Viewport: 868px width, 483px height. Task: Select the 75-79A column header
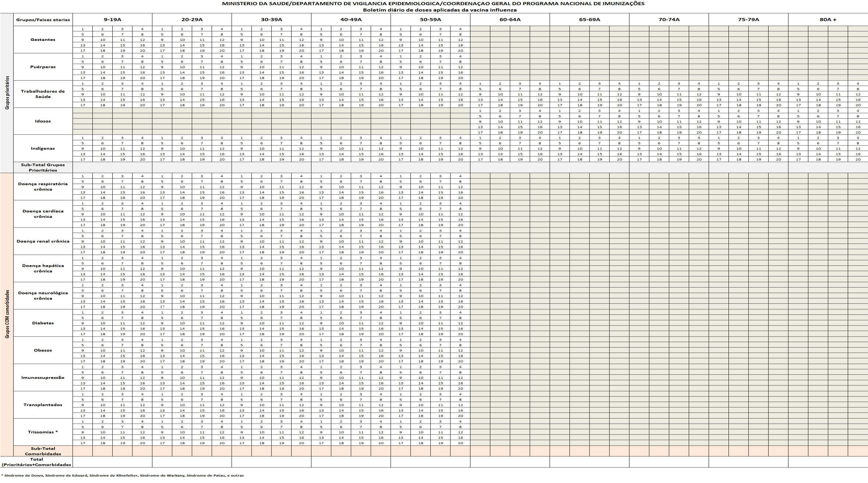coord(748,20)
